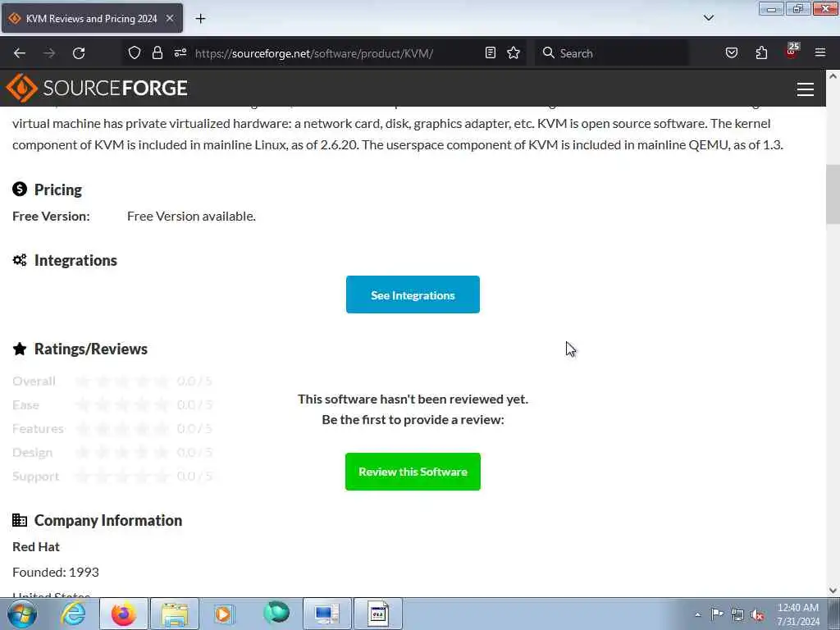840x630 pixels.
Task: Open Firefox application menu
Action: [x=820, y=52]
